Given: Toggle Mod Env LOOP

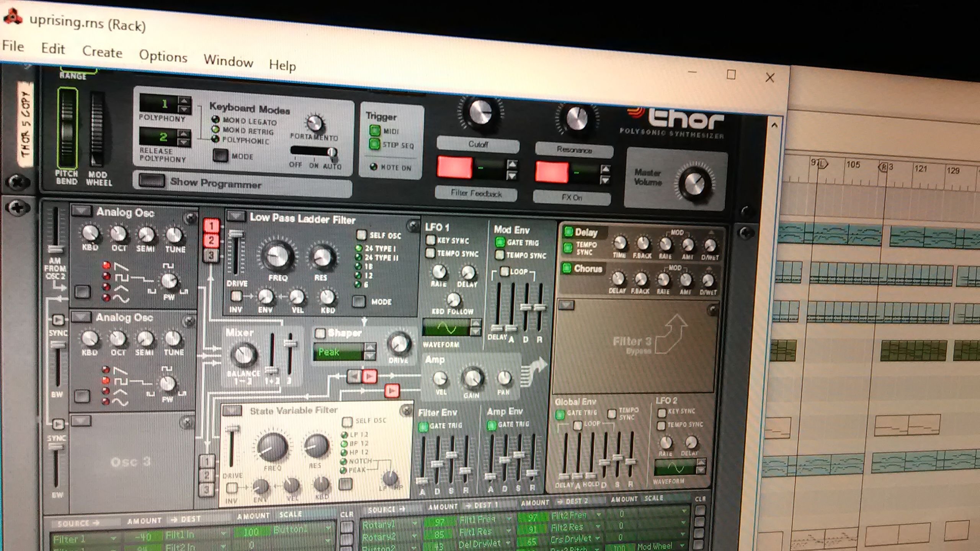Looking at the screenshot, I should coord(505,271).
